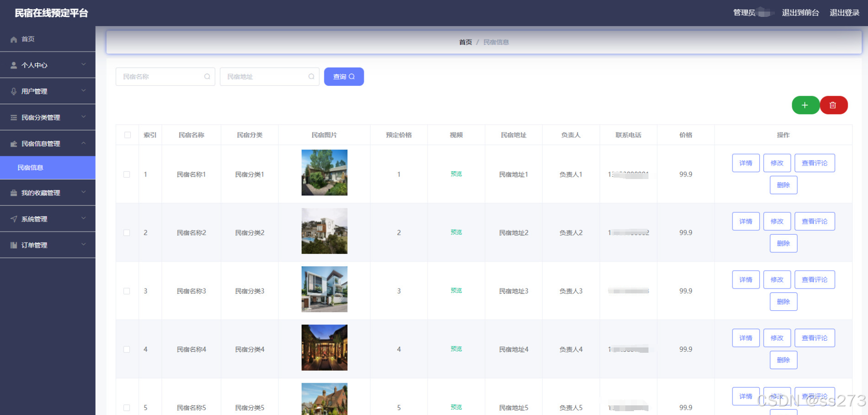Image resolution: width=868 pixels, height=415 pixels.
Task: Open the photo thumbnail for 民宿名称2
Action: point(324,231)
